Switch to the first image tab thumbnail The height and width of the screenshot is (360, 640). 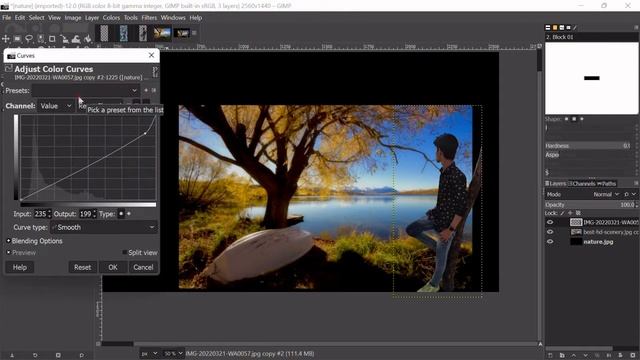tap(104, 33)
